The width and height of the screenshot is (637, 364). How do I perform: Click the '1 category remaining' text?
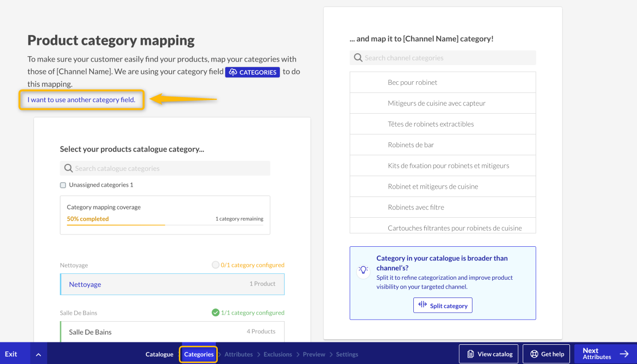pyautogui.click(x=239, y=219)
